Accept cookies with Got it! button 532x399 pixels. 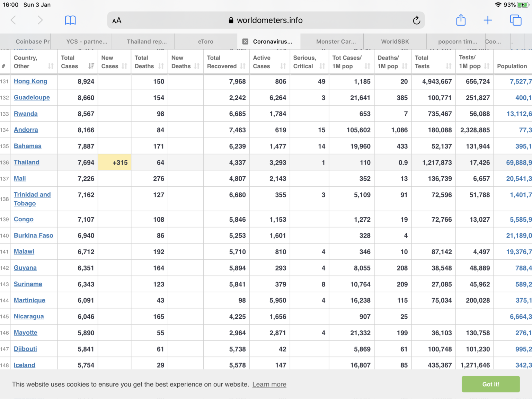pyautogui.click(x=490, y=384)
